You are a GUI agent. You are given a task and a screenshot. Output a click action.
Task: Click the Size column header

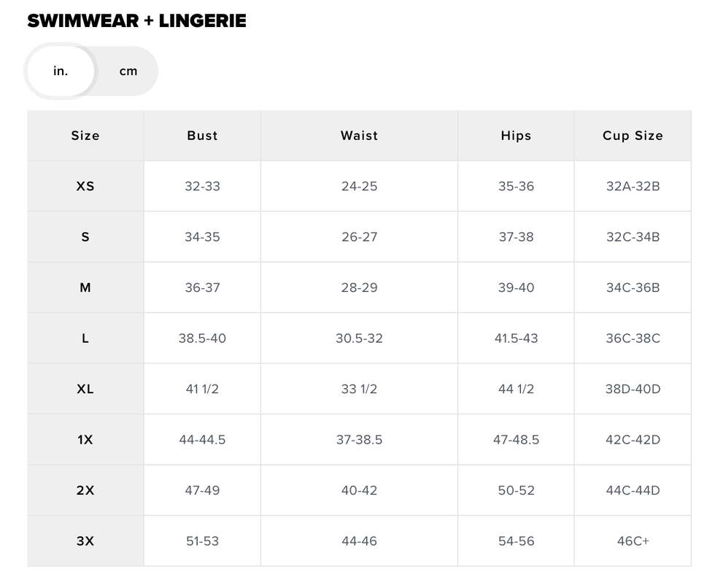[x=85, y=136]
